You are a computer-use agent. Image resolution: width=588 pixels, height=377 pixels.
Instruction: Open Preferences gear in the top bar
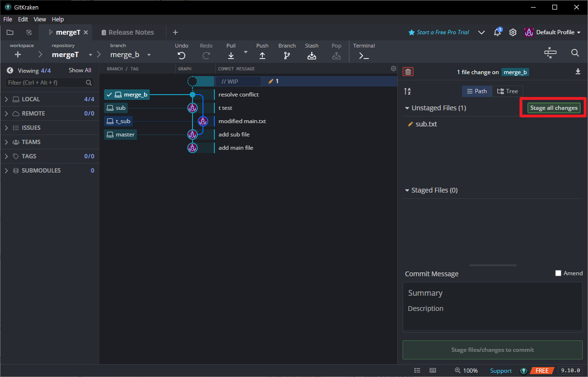click(513, 32)
